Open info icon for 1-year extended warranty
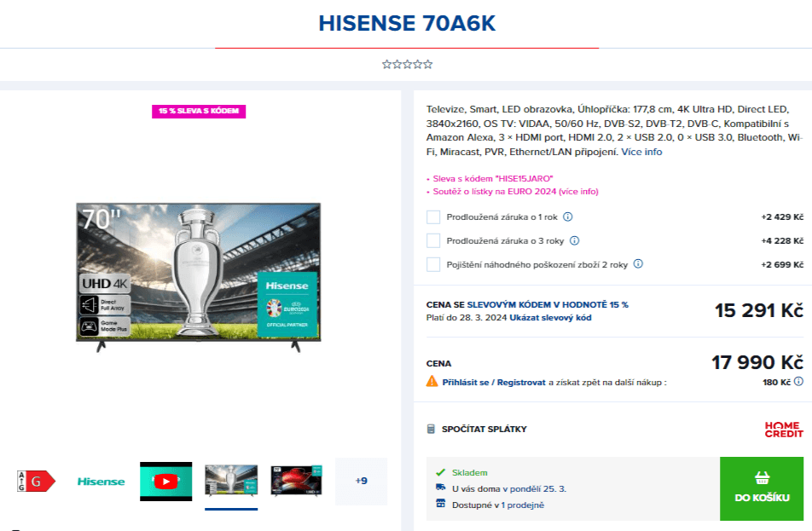Screen dimensions: 812x531 (x=567, y=216)
